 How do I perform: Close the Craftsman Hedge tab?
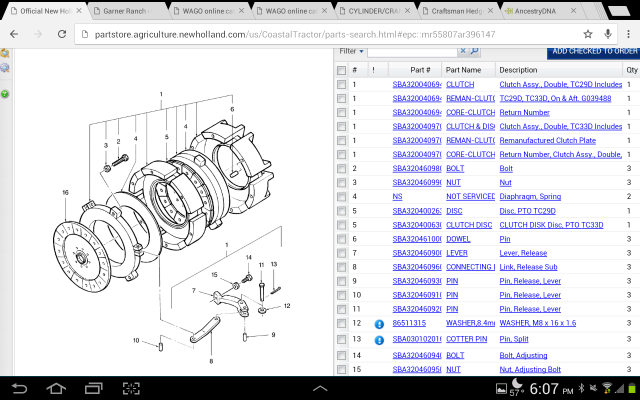coord(490,11)
